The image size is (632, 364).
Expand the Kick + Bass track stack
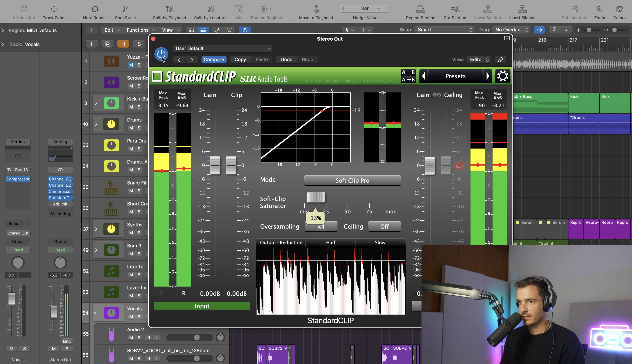[96, 103]
